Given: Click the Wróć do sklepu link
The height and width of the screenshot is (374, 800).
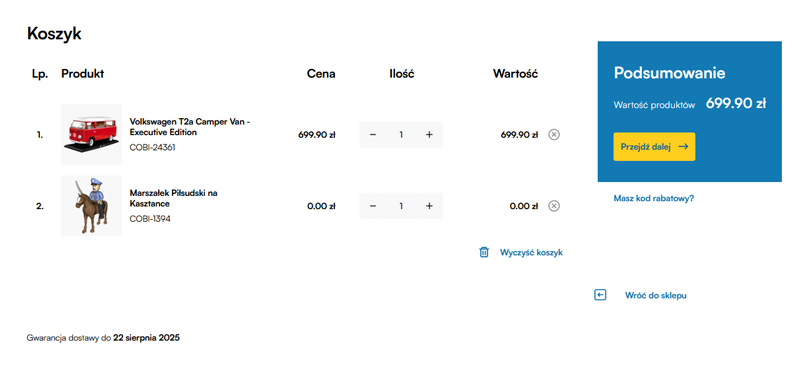Looking at the screenshot, I should tap(656, 295).
